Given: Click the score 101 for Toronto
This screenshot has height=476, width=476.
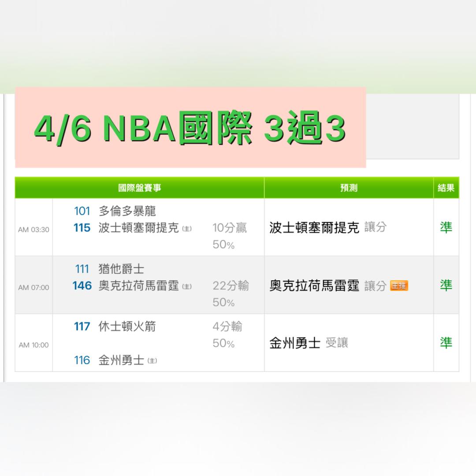Looking at the screenshot, I should tap(82, 211).
